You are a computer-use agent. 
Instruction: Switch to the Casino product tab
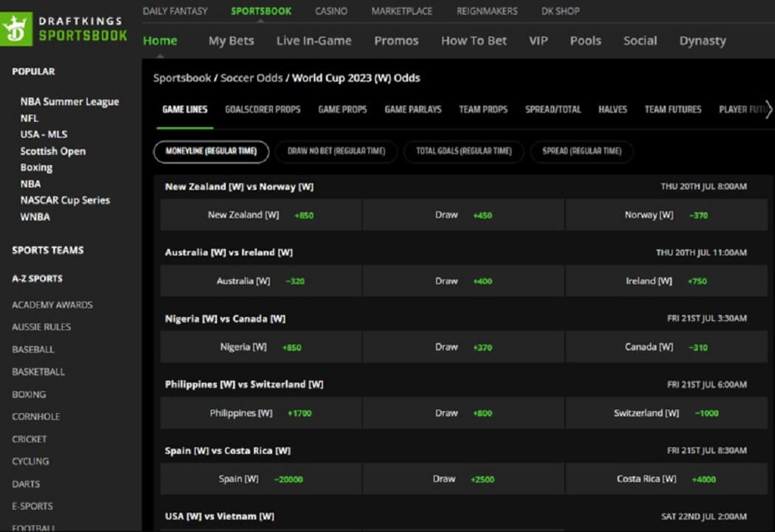coord(331,11)
